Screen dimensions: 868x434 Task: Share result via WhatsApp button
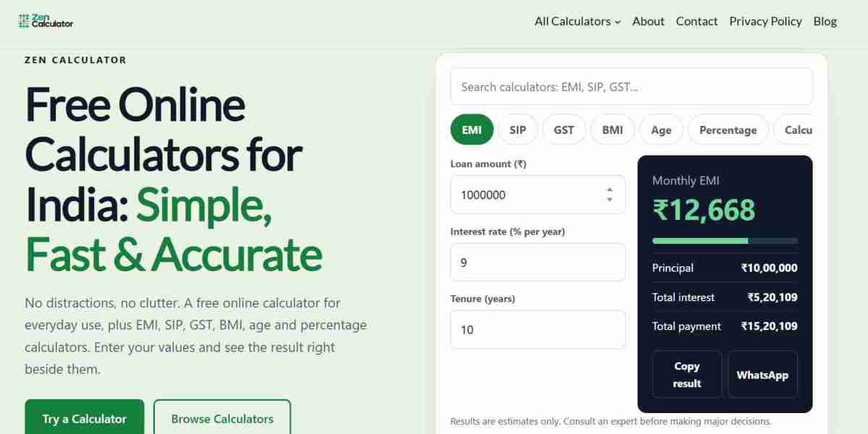point(762,375)
